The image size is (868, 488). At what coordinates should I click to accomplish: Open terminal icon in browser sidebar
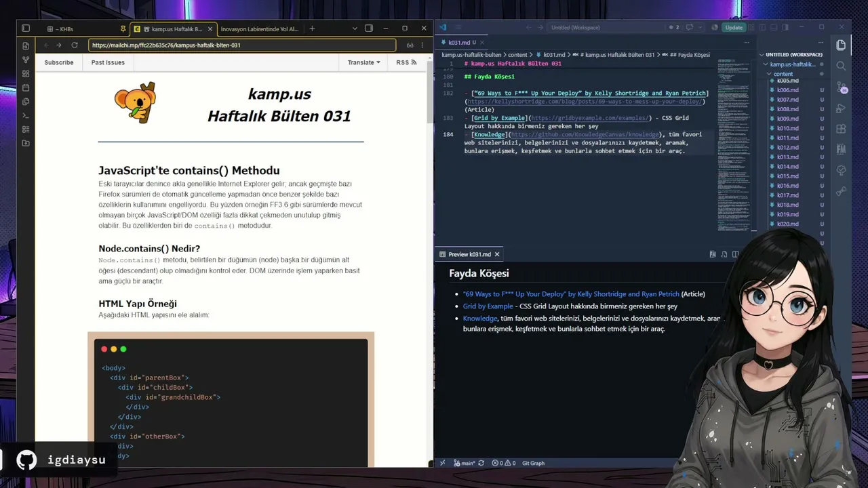point(26,115)
